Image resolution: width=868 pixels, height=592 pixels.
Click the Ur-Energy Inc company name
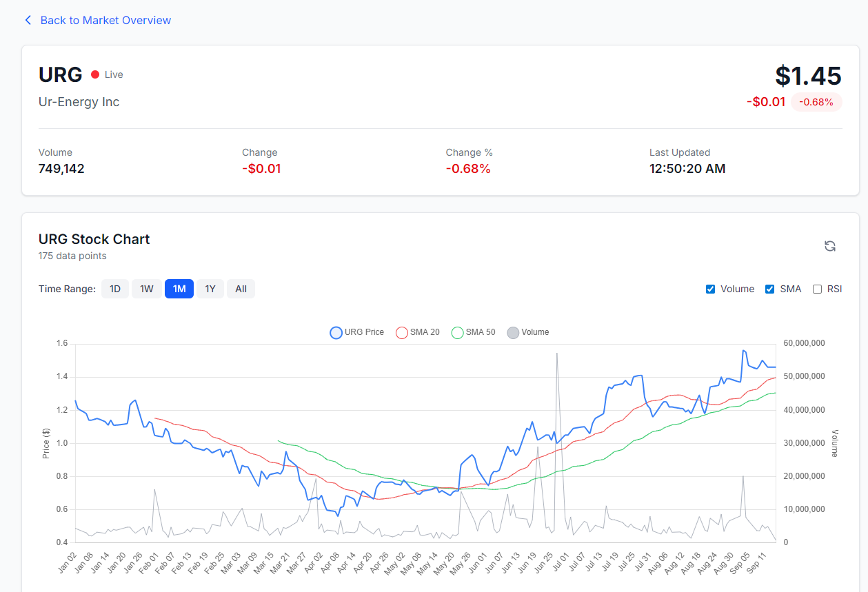click(x=79, y=102)
